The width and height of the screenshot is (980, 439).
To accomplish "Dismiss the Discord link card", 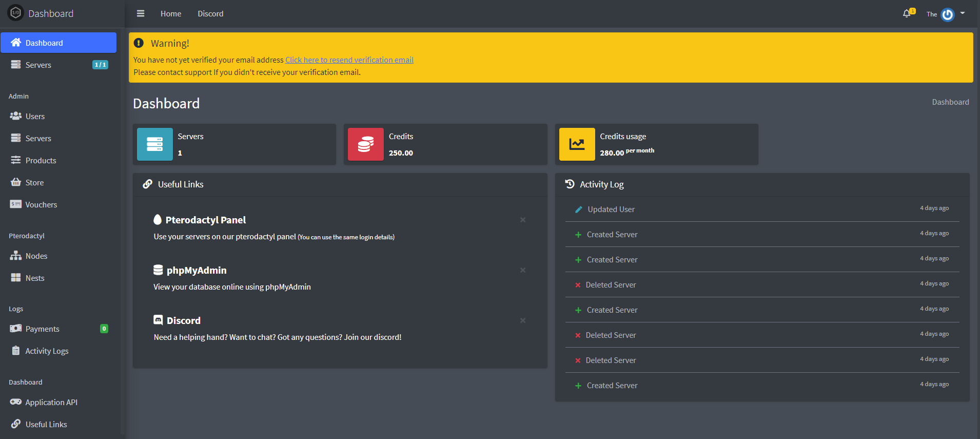I will [523, 320].
